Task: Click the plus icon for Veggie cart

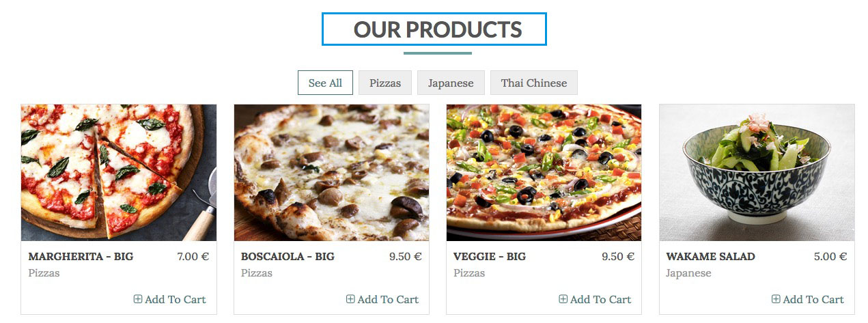Action: point(563,299)
